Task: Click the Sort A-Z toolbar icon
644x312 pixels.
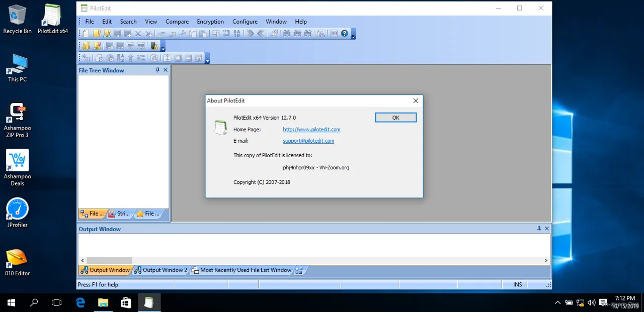Action: (x=120, y=58)
